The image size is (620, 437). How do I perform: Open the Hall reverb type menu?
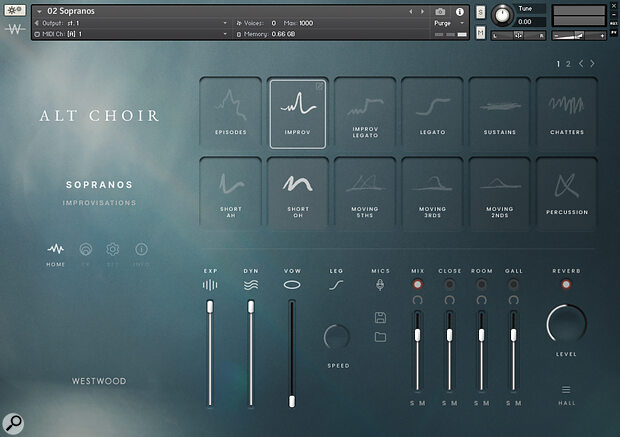click(x=567, y=390)
